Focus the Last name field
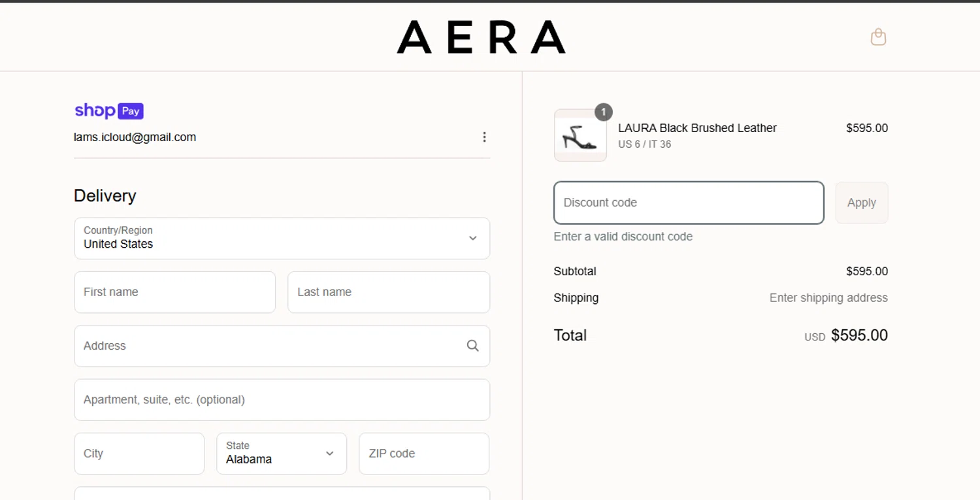Image resolution: width=980 pixels, height=500 pixels. [x=389, y=292]
